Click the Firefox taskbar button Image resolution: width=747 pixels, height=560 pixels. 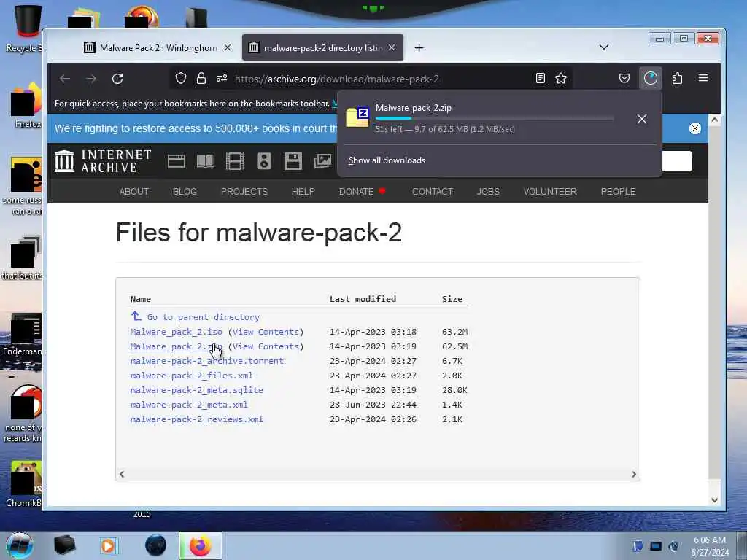(201, 545)
